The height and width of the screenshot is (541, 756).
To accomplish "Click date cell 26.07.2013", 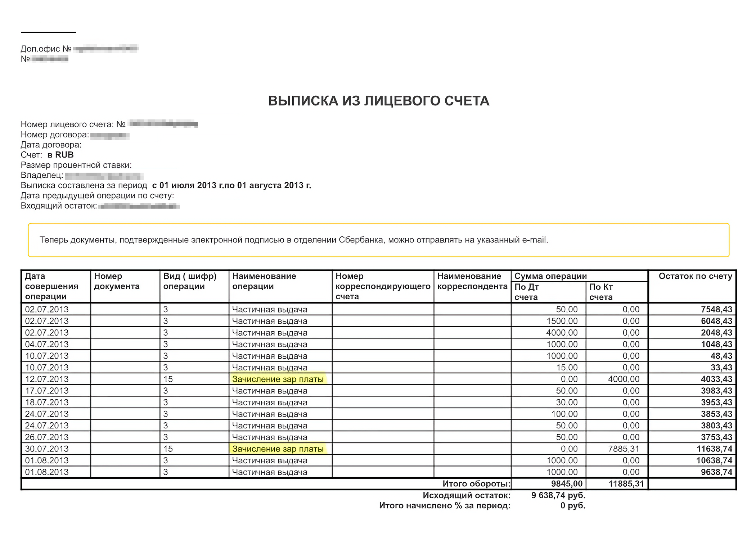I will click(46, 437).
